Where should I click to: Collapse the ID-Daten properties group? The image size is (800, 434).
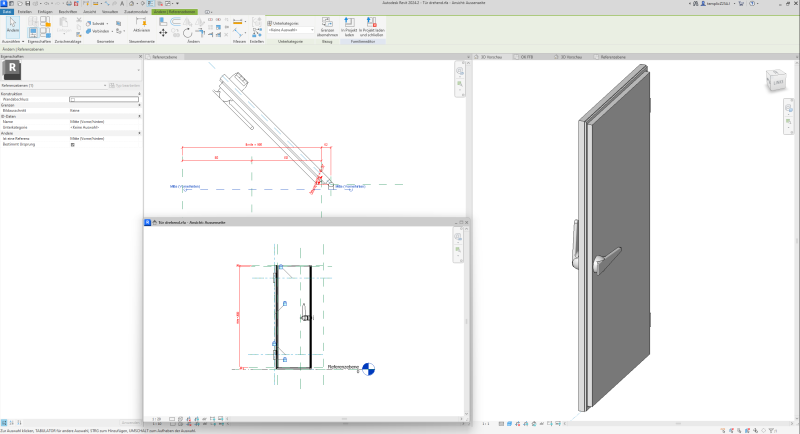click(139, 116)
